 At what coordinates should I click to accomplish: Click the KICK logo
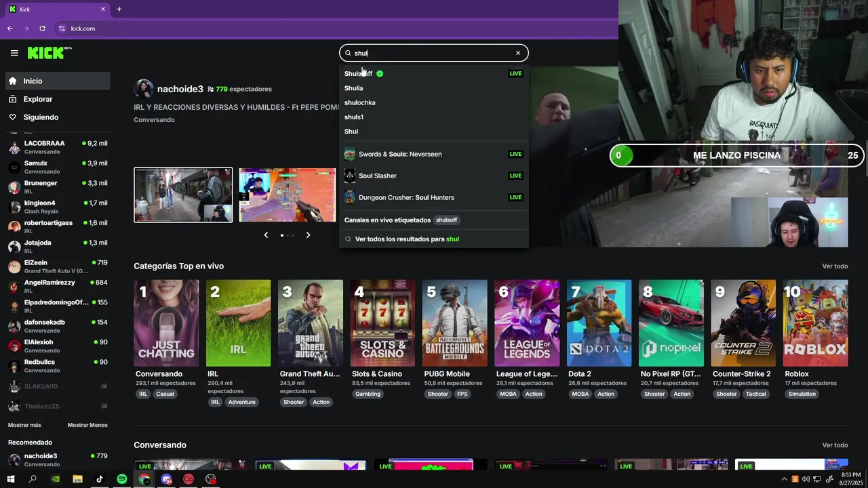click(x=49, y=53)
